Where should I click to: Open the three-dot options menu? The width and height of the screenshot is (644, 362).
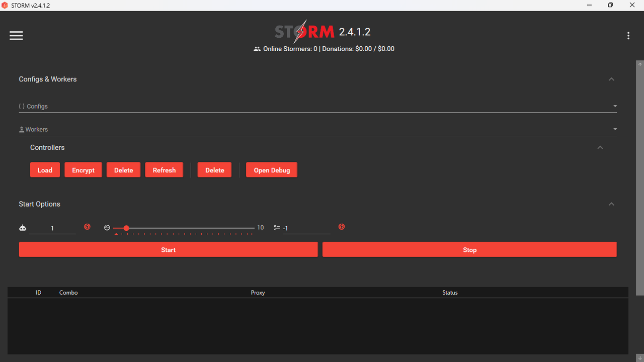628,36
